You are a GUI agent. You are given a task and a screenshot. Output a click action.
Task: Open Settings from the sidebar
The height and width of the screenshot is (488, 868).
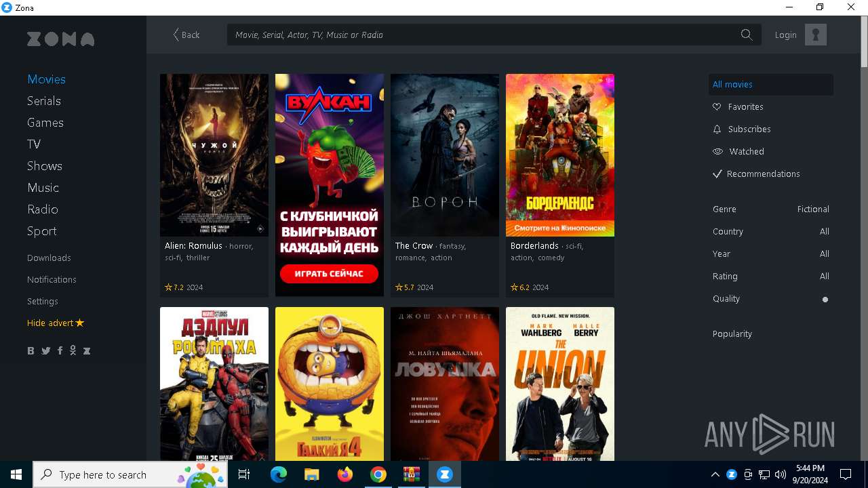[x=43, y=302]
